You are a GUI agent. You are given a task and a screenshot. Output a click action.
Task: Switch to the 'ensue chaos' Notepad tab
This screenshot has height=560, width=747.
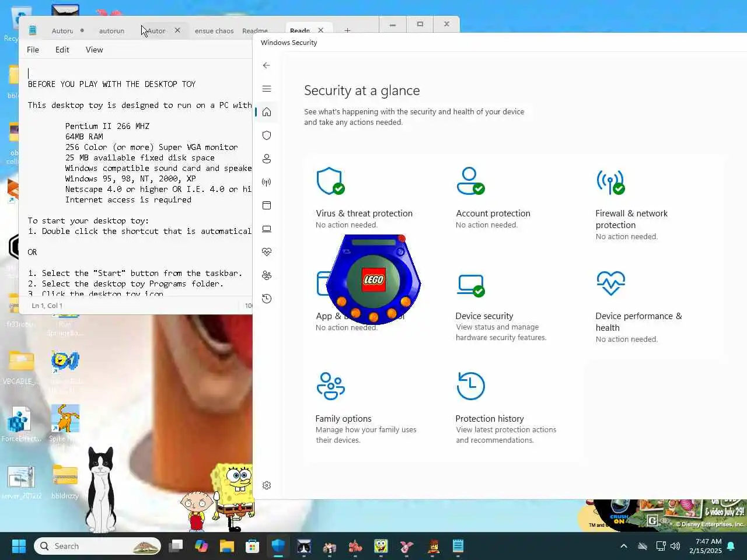click(x=214, y=31)
